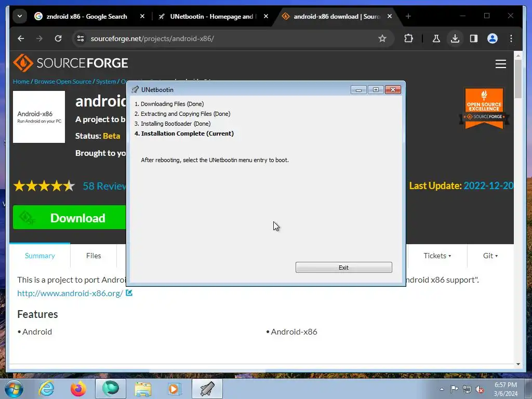Open the tab search dropdown arrow
This screenshot has height=399, width=532.
point(20,16)
